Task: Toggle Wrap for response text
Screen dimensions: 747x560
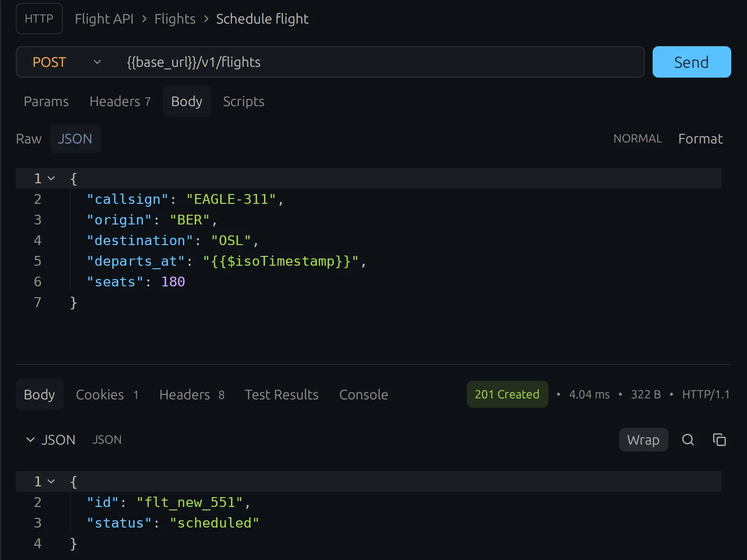Action: 643,440
